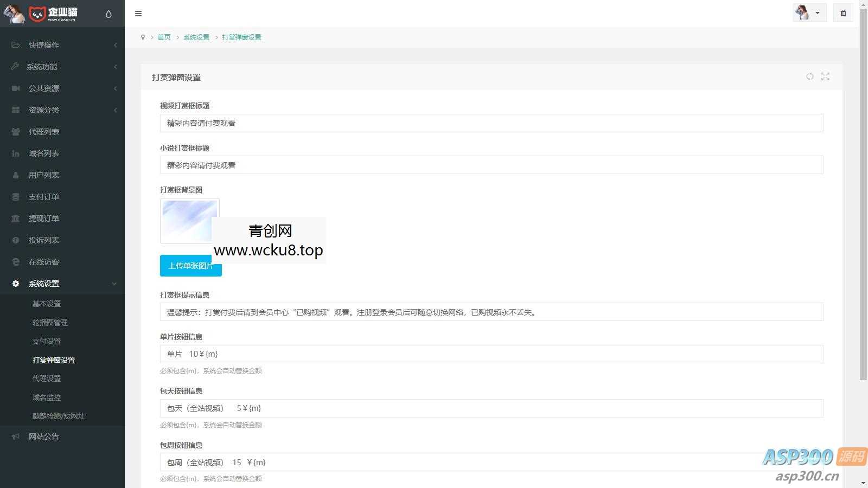The height and width of the screenshot is (488, 868).
Task: Click the 上传单张图片 upload button
Action: coord(190,266)
